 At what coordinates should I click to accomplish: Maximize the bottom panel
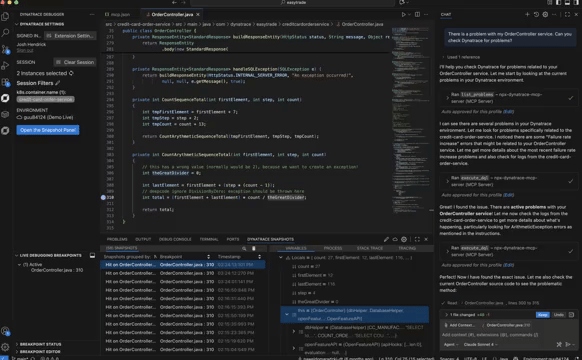(x=417, y=239)
